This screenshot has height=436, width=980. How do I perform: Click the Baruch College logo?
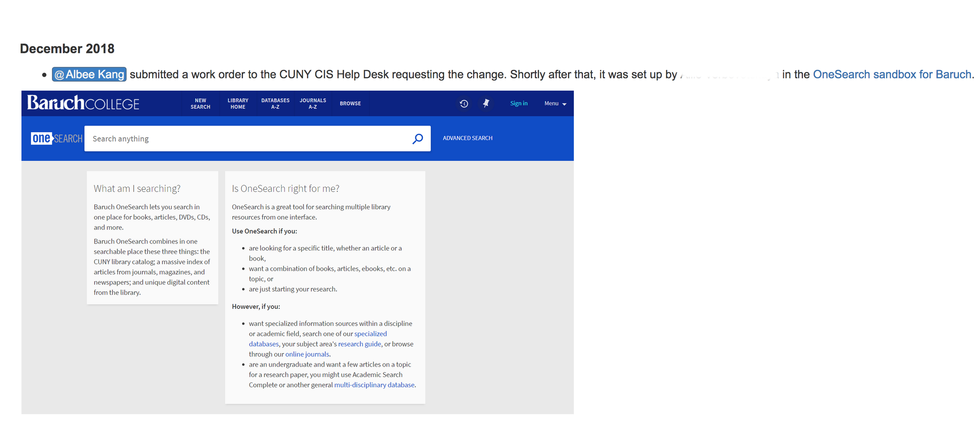(x=83, y=103)
